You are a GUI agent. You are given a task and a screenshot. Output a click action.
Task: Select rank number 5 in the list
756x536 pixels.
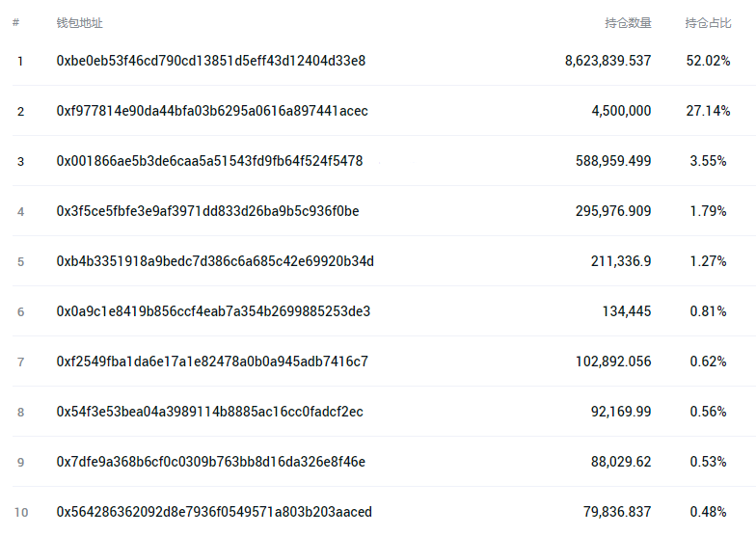pos(21,262)
